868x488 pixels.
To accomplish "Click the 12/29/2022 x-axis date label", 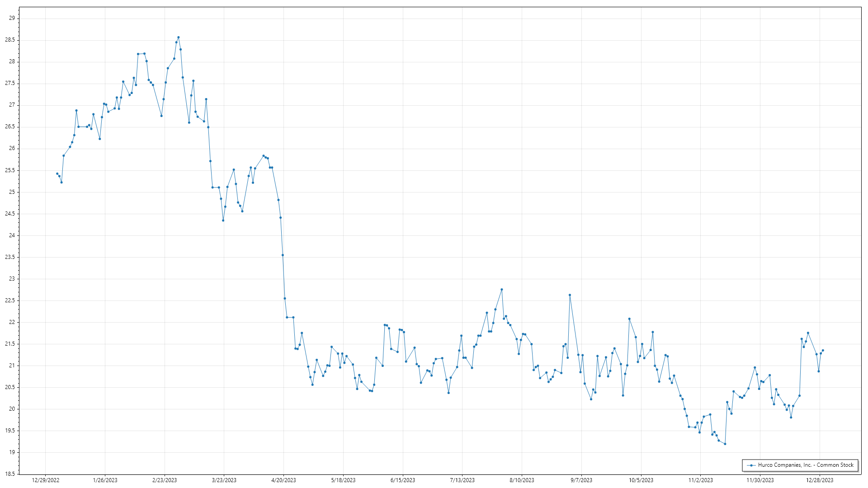I will [46, 480].
